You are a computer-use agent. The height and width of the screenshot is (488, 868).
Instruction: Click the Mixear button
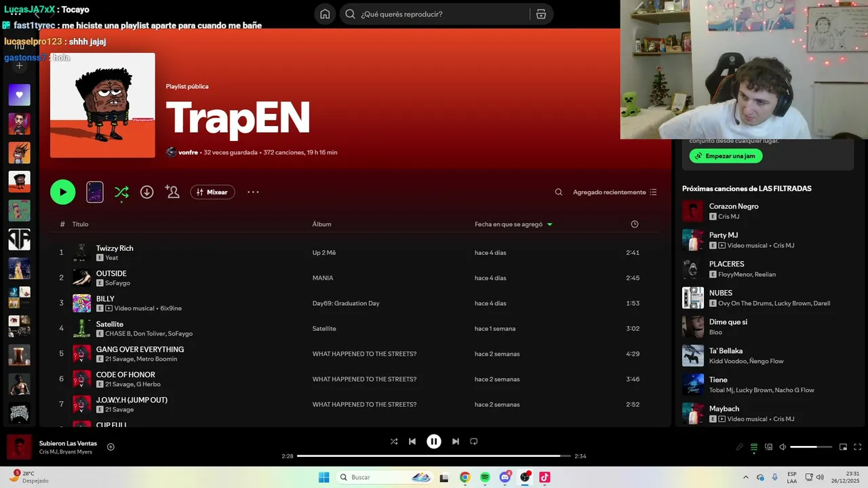(x=212, y=192)
